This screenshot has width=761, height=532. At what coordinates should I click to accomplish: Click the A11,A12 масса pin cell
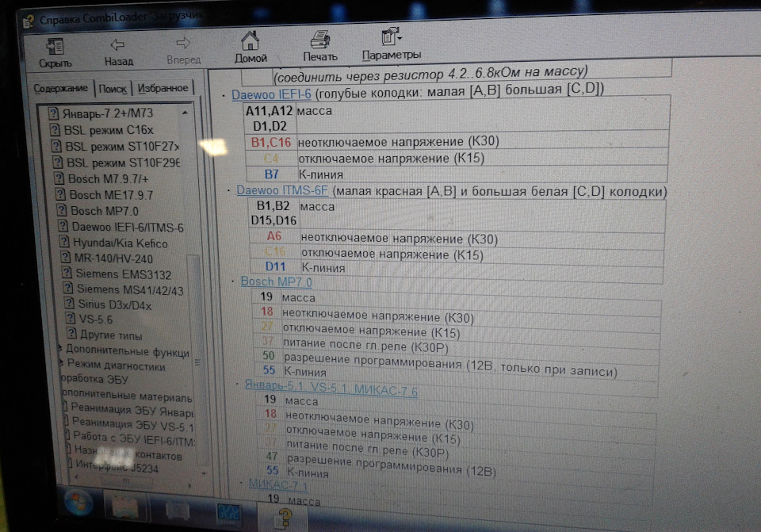click(270, 118)
